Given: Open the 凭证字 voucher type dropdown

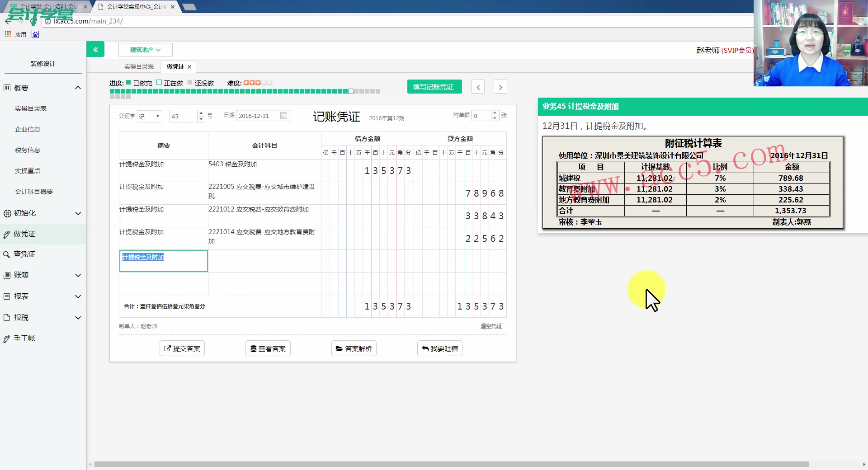Looking at the screenshot, I should [x=149, y=116].
